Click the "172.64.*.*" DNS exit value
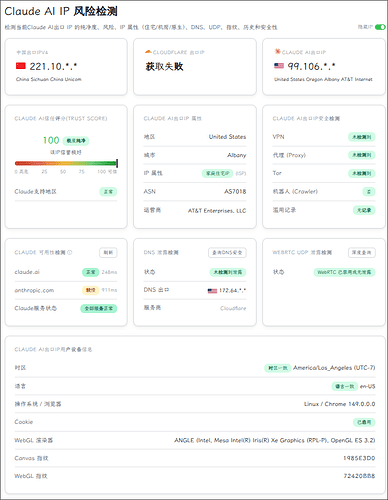 (x=232, y=291)
